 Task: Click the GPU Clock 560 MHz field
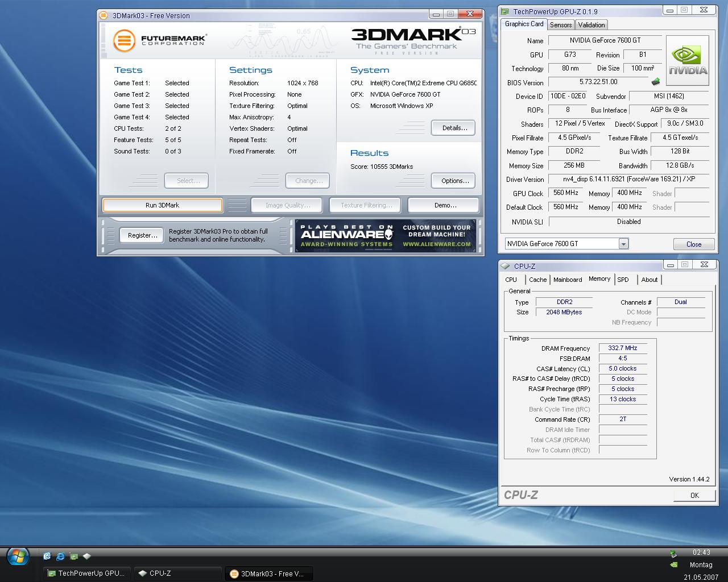pyautogui.click(x=565, y=193)
